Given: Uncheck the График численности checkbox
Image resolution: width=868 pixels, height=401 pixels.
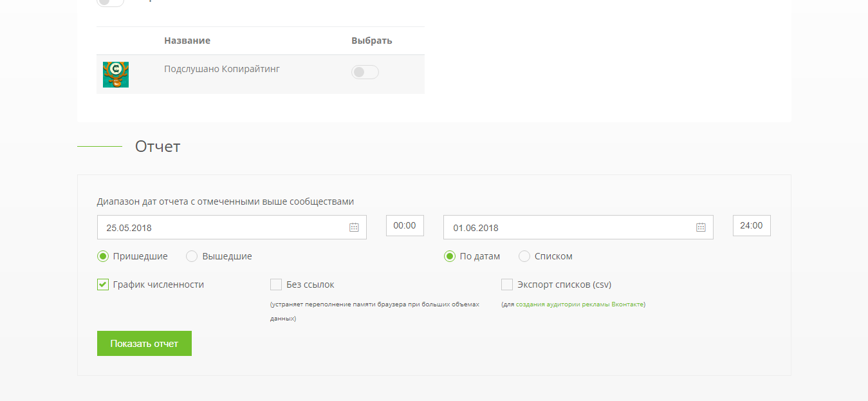Looking at the screenshot, I should (x=103, y=284).
